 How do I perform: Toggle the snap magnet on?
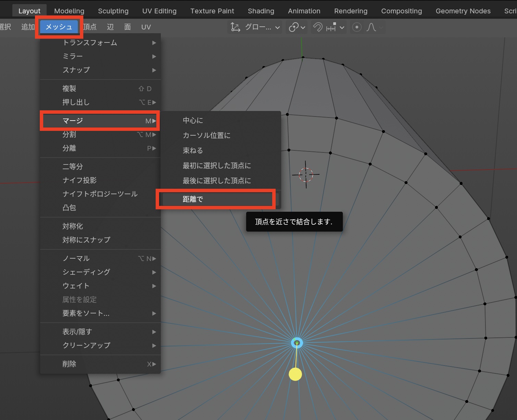point(318,27)
